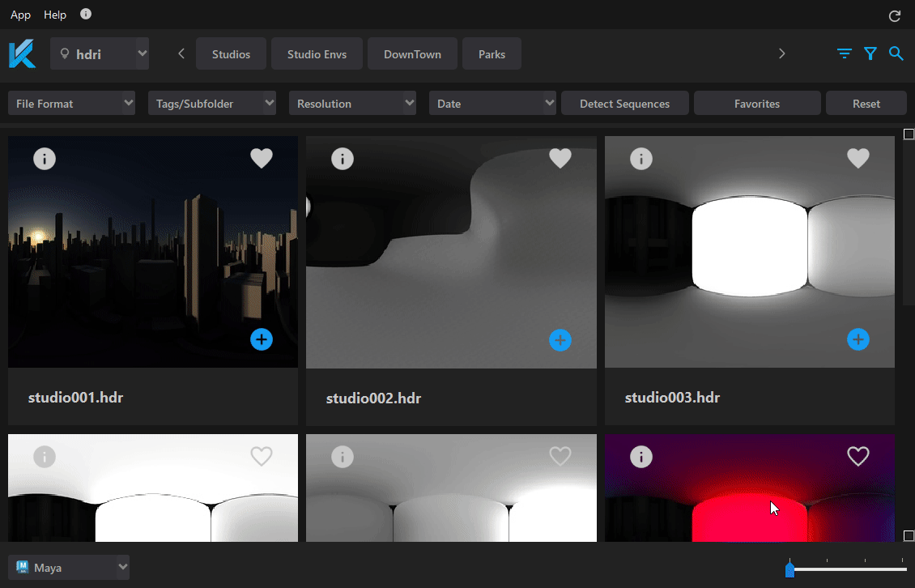The image size is (915, 588).
Task: Open info on bottom-left white studio thumbnail
Action: [x=45, y=457]
